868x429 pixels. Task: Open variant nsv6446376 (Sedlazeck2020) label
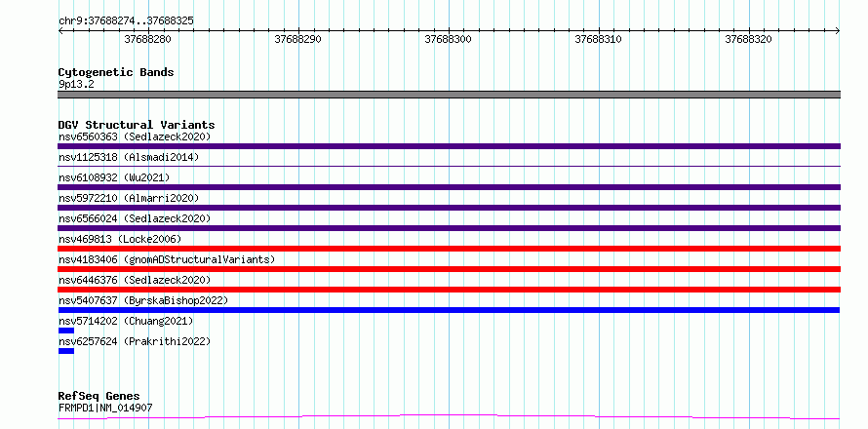tap(135, 280)
